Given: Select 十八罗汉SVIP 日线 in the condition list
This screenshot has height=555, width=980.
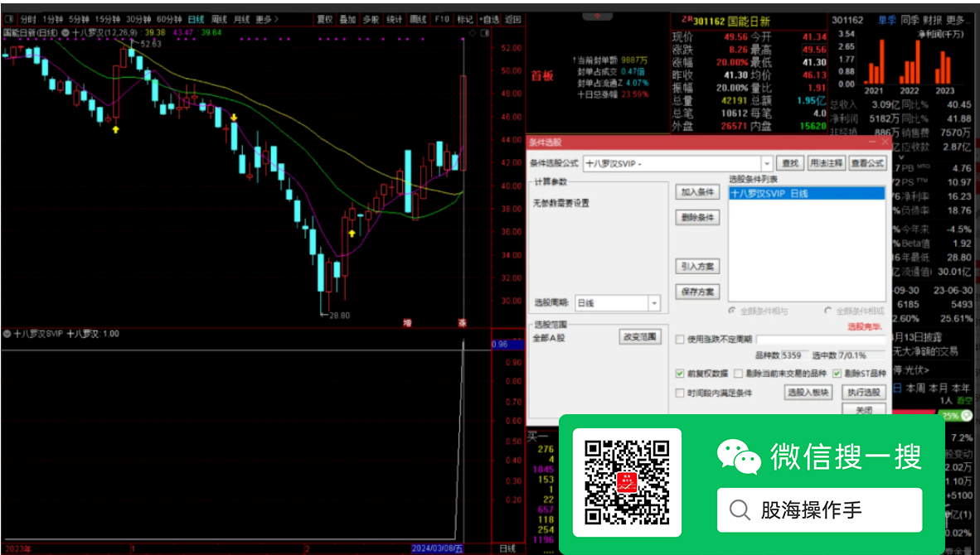Looking at the screenshot, I should 807,194.
